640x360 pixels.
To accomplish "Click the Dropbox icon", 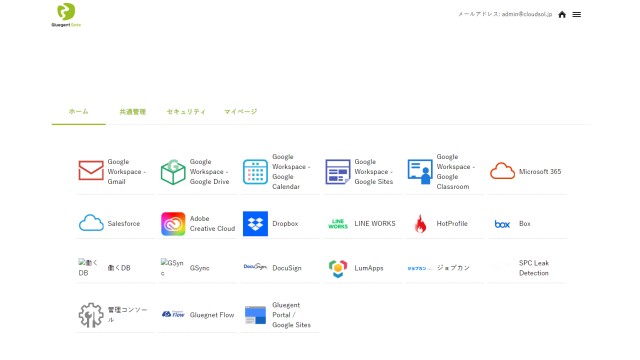I will (255, 224).
